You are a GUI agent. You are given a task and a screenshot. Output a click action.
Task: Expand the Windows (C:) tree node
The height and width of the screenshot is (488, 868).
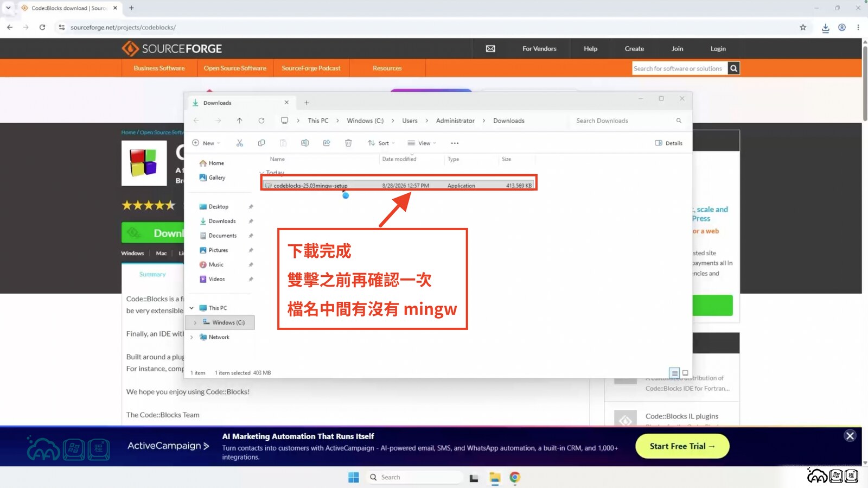[x=195, y=322]
